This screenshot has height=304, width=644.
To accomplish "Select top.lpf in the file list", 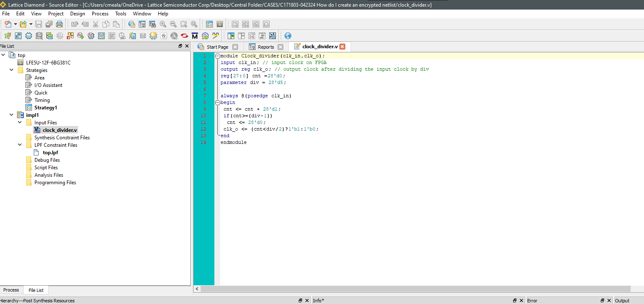I will tap(50, 153).
